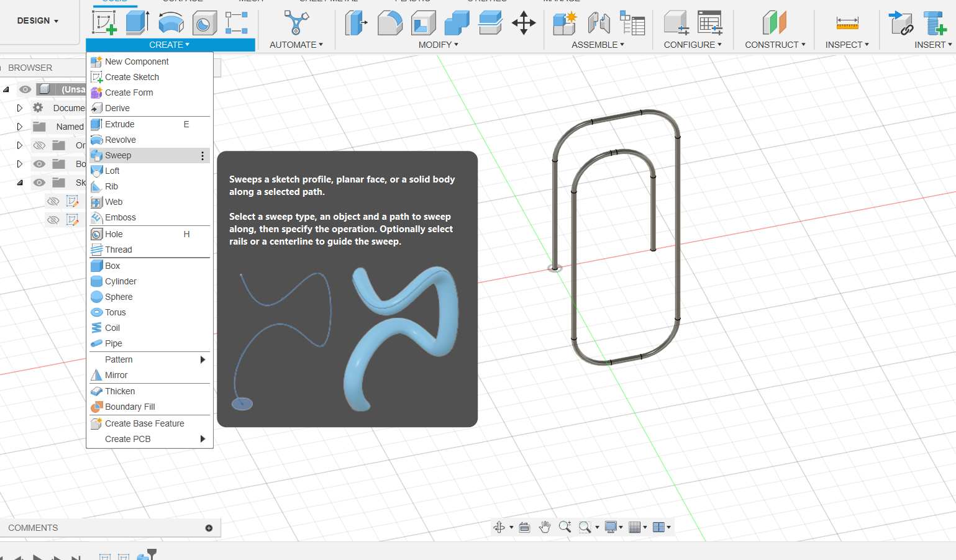Open the CONSTRUCT dropdown menu
The image size is (956, 560).
point(775,45)
